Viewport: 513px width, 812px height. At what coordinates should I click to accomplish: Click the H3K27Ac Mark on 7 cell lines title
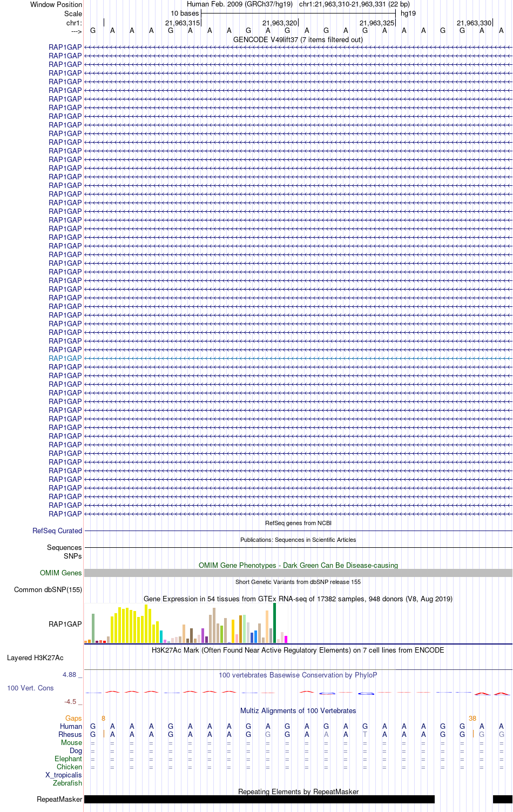pyautogui.click(x=298, y=650)
